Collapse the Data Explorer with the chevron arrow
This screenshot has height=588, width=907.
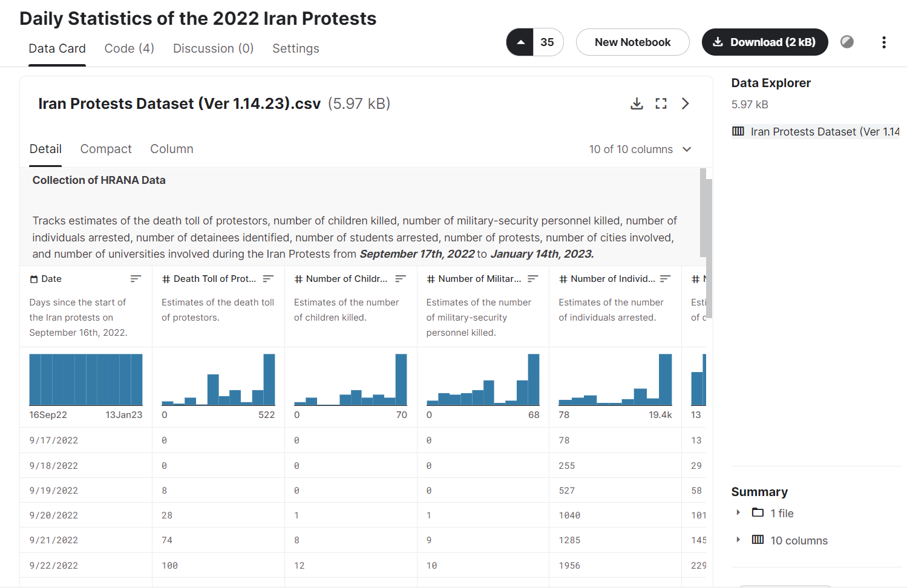point(686,103)
